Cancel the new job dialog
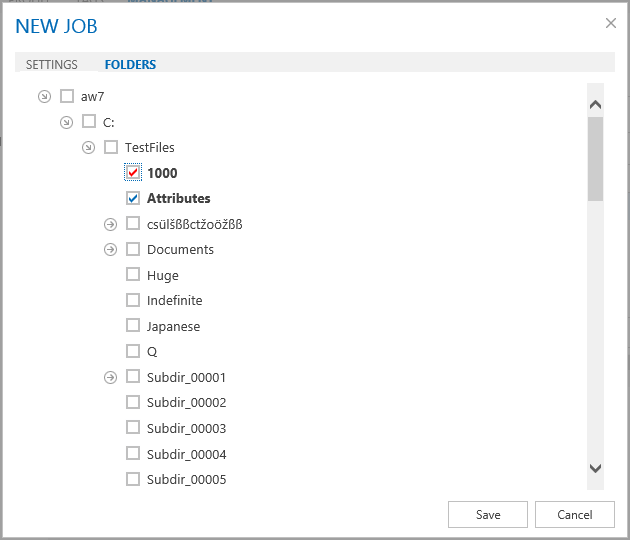630x540 pixels. tap(574, 515)
